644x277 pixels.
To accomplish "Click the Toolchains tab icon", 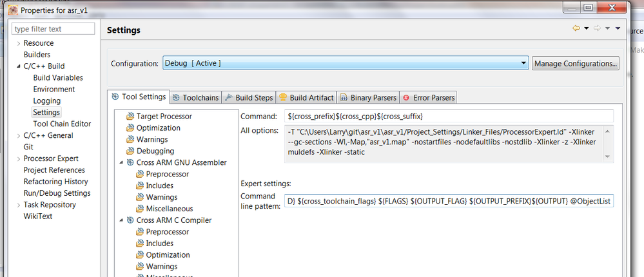I will click(x=176, y=98).
